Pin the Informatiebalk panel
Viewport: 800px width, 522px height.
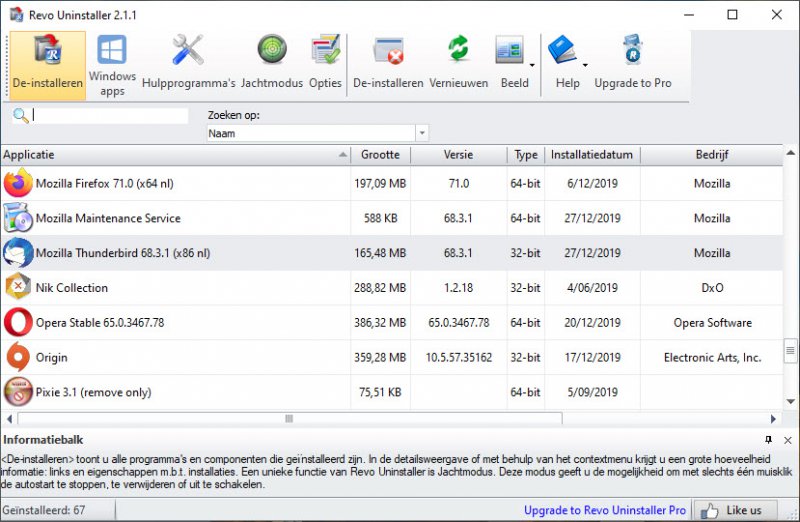768,440
